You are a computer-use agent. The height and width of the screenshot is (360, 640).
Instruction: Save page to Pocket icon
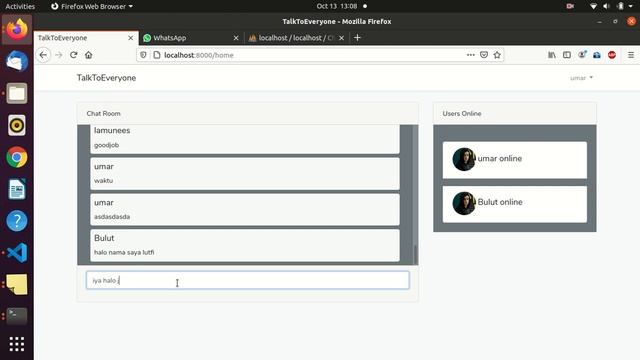point(484,55)
